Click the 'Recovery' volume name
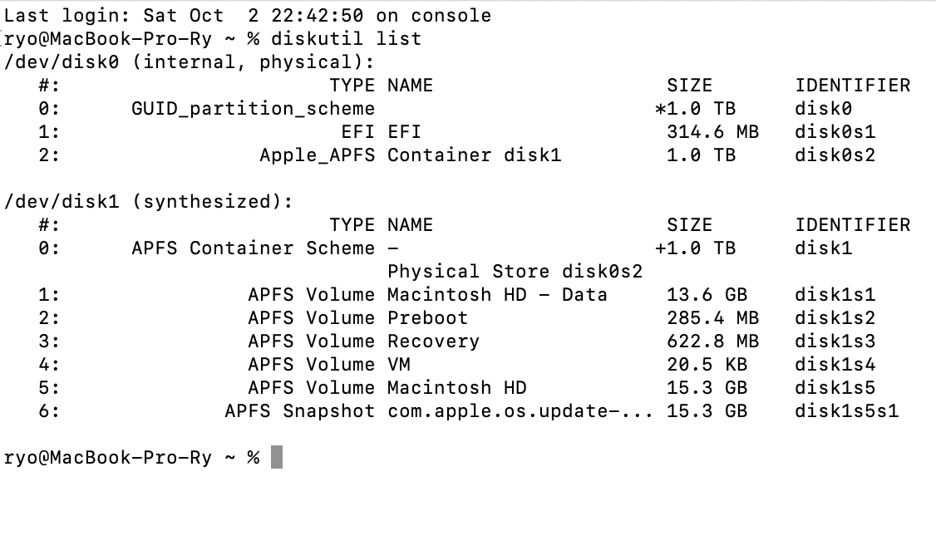The width and height of the screenshot is (936, 560). tap(433, 341)
